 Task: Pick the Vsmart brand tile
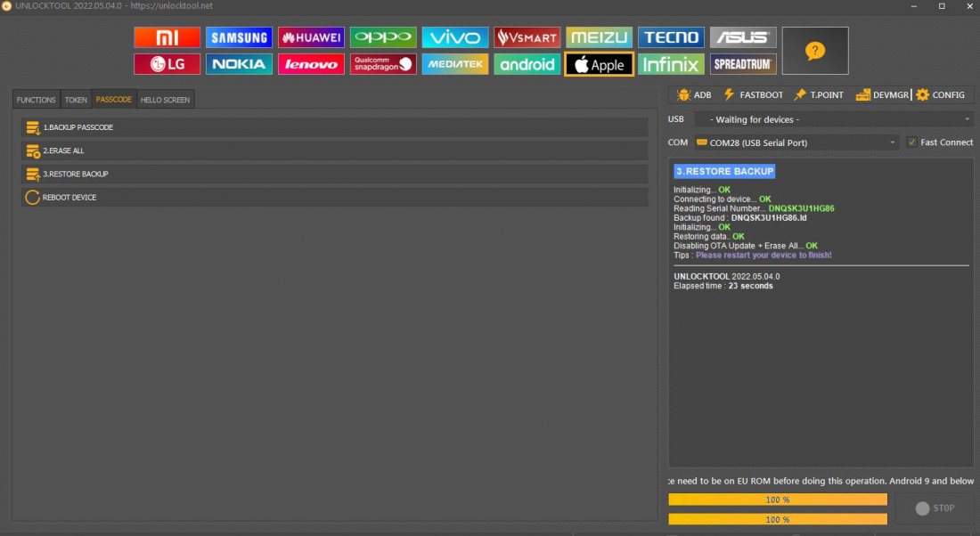(x=527, y=37)
